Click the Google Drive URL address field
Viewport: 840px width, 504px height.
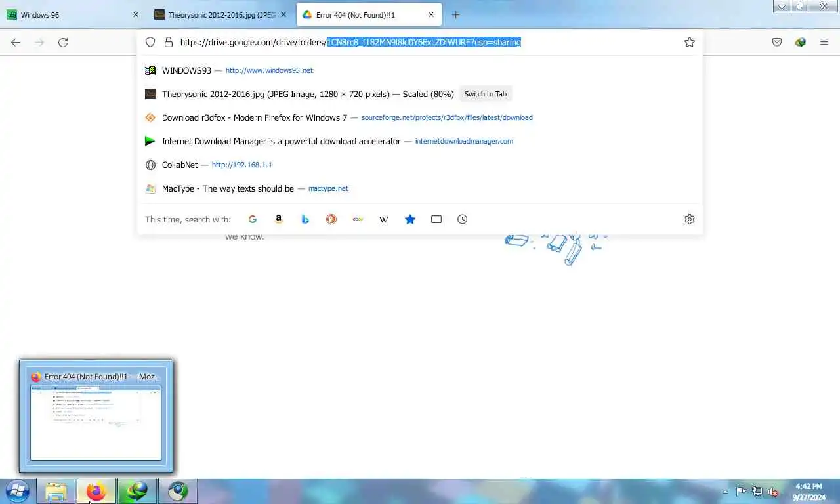[x=420, y=42]
